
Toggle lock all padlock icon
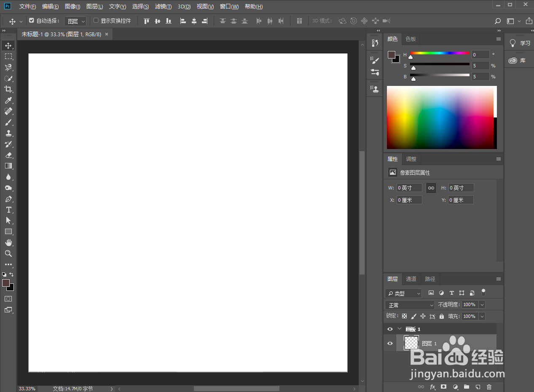click(441, 316)
